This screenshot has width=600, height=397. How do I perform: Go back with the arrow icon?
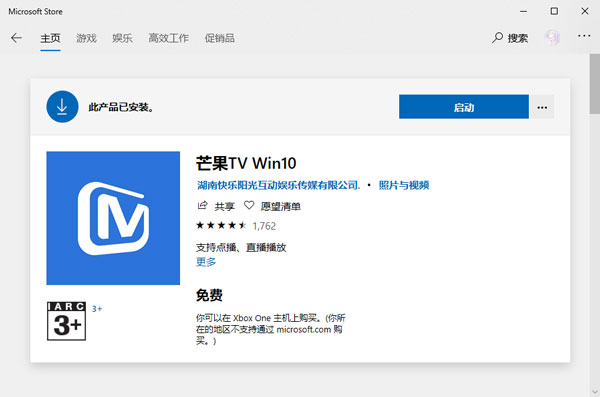point(16,38)
